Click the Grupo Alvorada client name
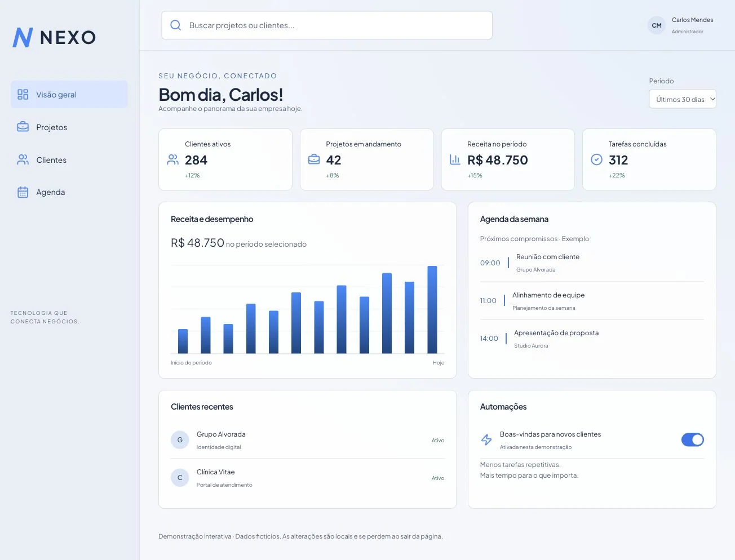Image resolution: width=735 pixels, height=560 pixels. click(x=221, y=434)
